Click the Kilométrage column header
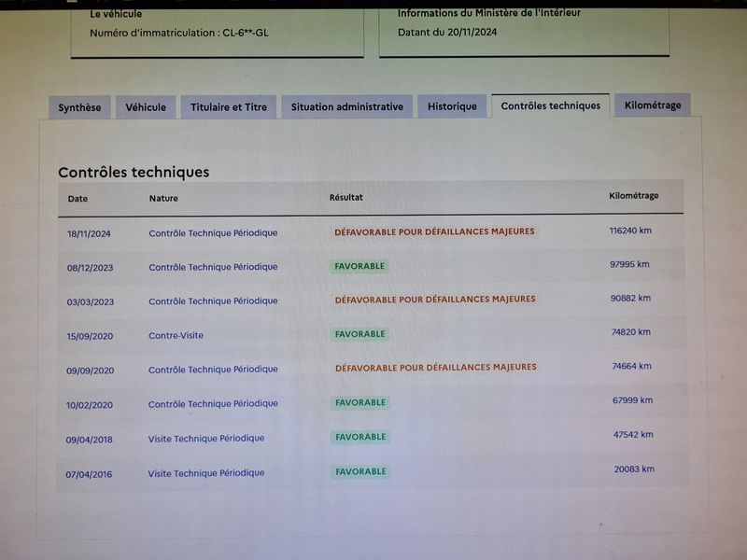The image size is (747, 560). pyautogui.click(x=634, y=196)
